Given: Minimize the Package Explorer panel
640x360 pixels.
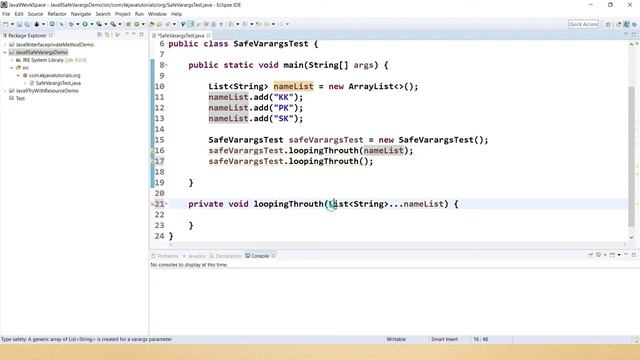Looking at the screenshot, I should [134, 35].
